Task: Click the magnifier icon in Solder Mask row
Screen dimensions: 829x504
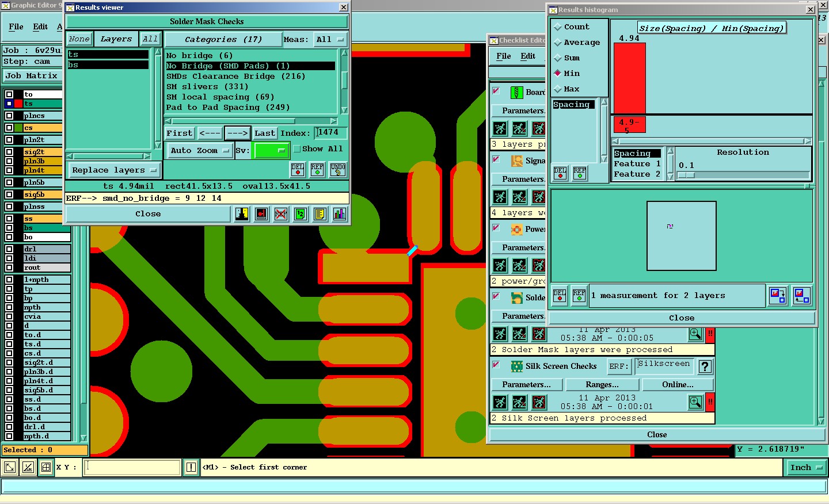Action: pos(695,334)
